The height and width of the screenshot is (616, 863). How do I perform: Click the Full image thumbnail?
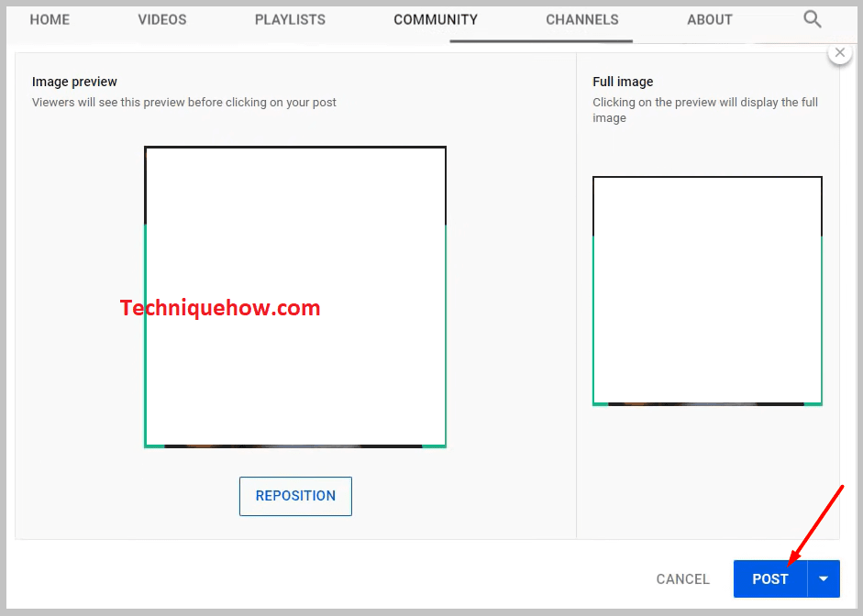707,291
